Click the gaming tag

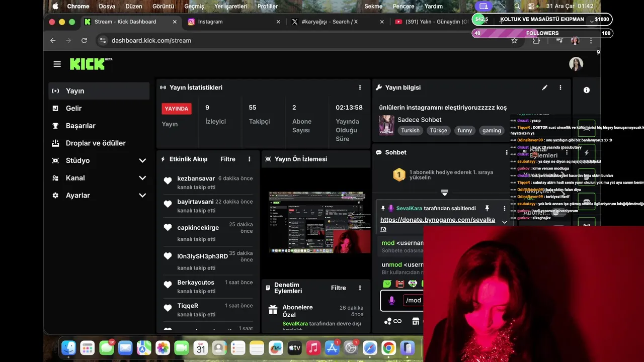pos(492,130)
